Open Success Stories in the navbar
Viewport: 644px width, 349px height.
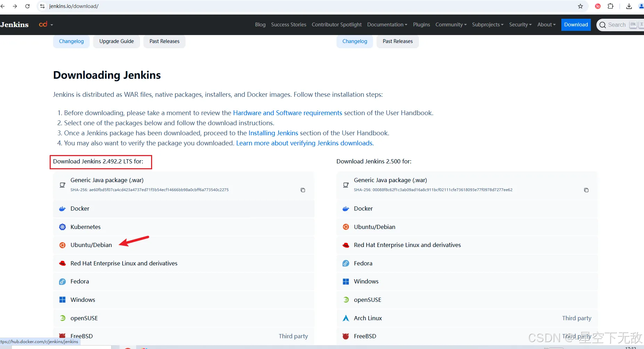(289, 25)
